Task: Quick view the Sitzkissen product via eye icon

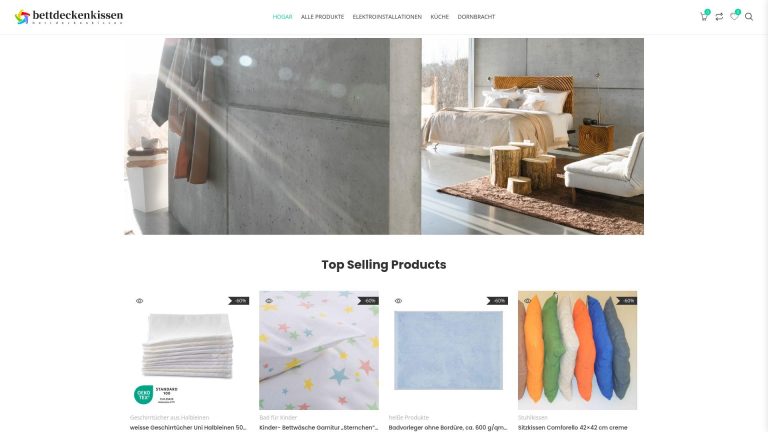Action: pos(528,301)
